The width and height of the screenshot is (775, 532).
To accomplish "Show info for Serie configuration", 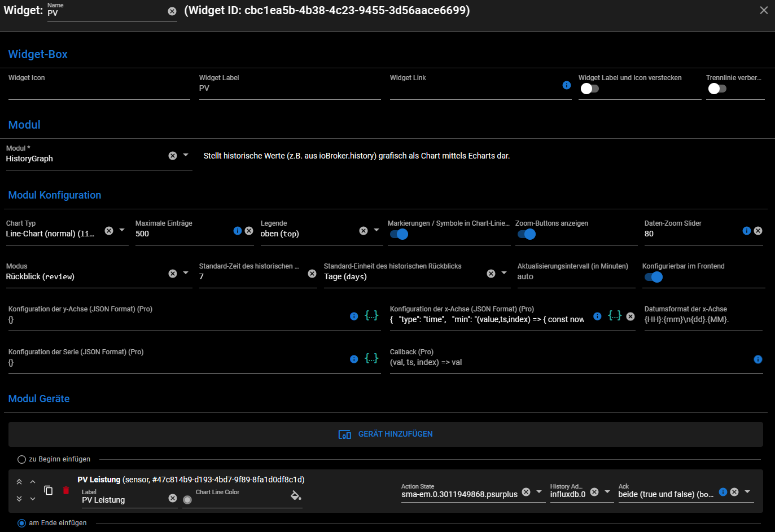I will [354, 359].
